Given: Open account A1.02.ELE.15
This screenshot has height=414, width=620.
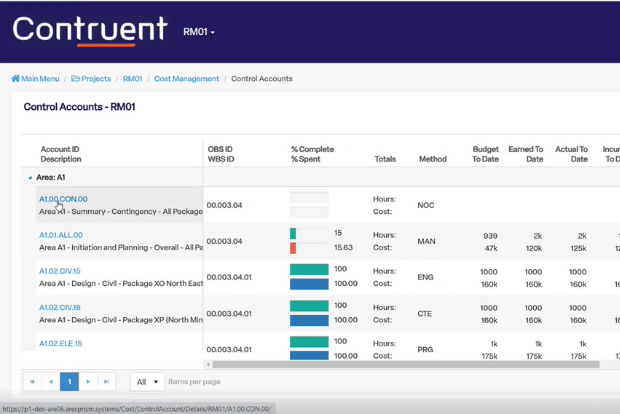Looking at the screenshot, I should tap(60, 344).
